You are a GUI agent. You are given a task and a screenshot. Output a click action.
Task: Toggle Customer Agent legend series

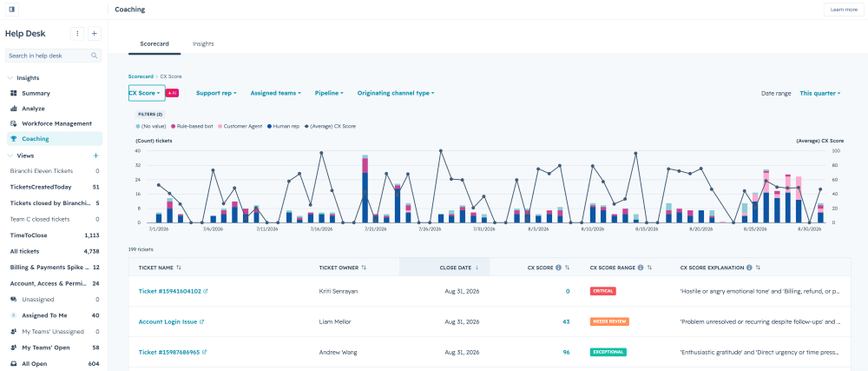tap(240, 126)
